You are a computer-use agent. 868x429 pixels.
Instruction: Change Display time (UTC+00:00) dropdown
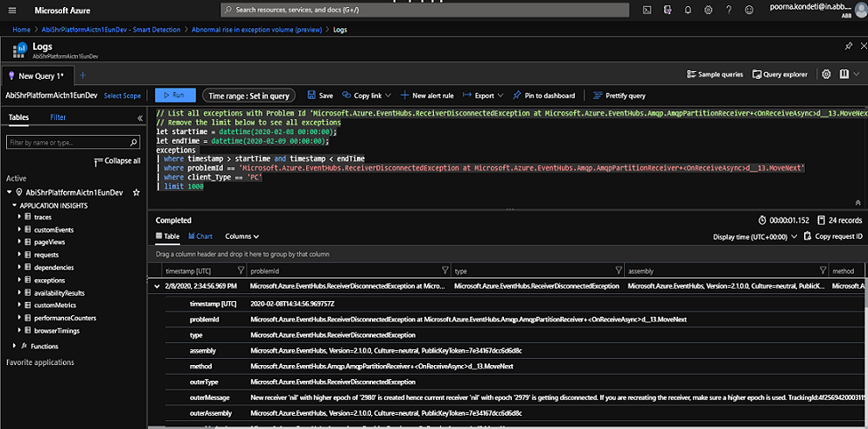pyautogui.click(x=755, y=236)
